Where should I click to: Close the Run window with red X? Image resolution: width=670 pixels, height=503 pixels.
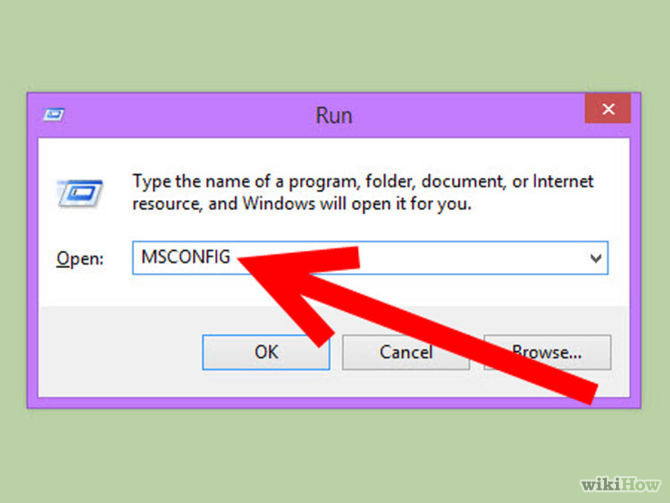pos(608,109)
